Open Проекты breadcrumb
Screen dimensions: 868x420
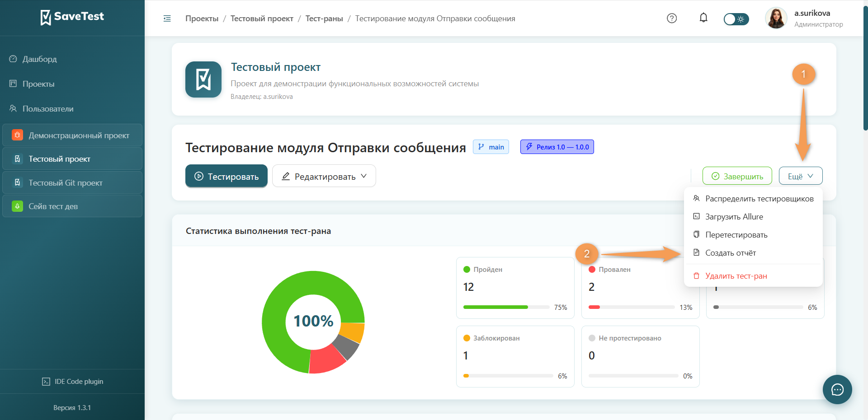coord(202,19)
